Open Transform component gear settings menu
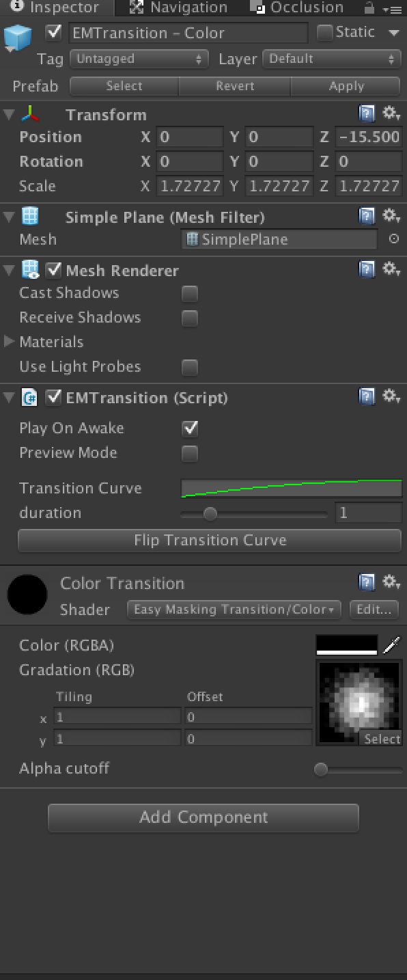 (391, 113)
